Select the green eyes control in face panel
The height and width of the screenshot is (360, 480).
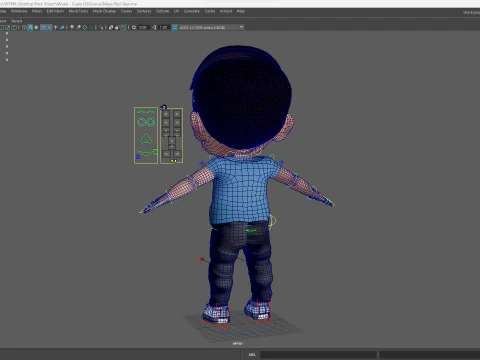click(146, 122)
